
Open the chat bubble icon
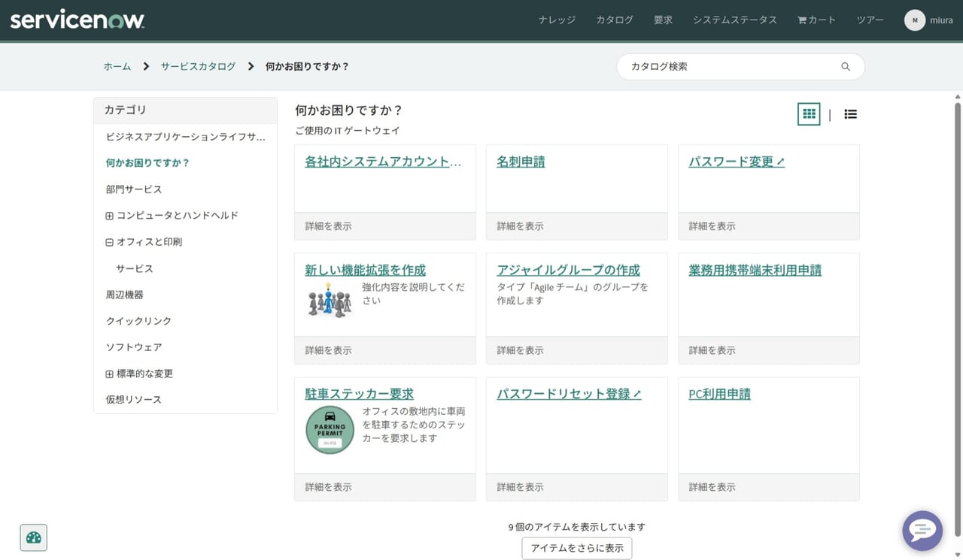[x=922, y=531]
